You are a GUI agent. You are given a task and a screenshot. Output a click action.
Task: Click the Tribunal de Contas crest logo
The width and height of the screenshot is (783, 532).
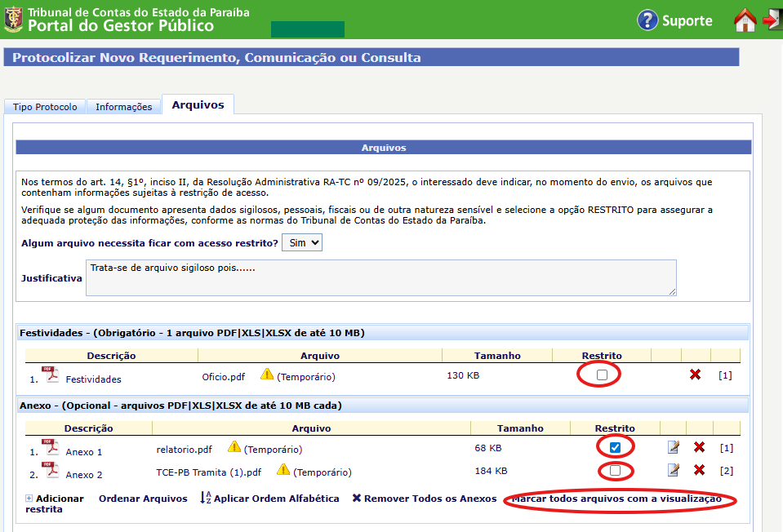[x=14, y=19]
